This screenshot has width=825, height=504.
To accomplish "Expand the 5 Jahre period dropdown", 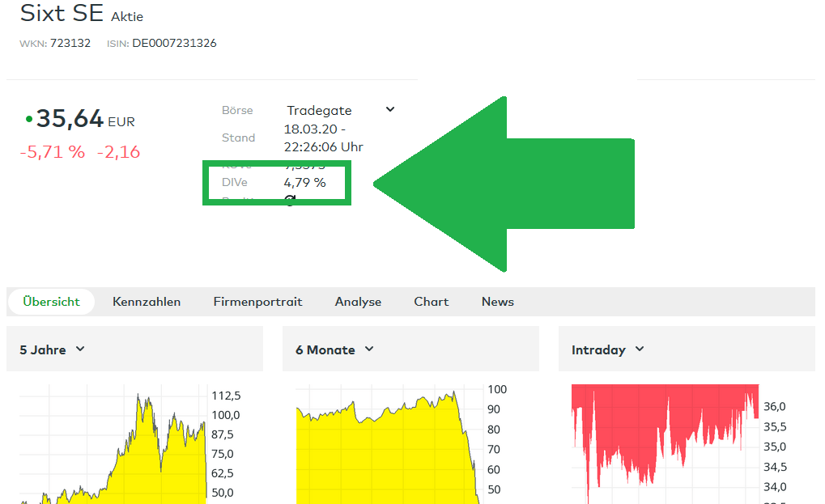I will click(52, 349).
